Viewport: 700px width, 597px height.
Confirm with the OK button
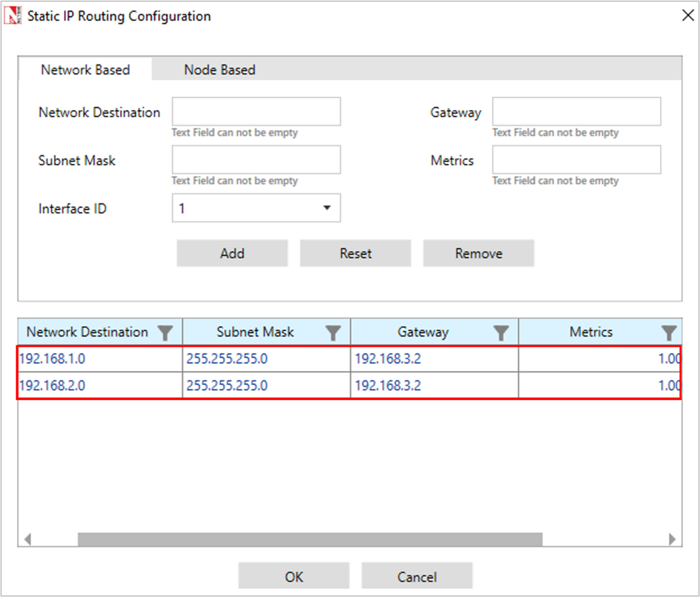pos(294,576)
